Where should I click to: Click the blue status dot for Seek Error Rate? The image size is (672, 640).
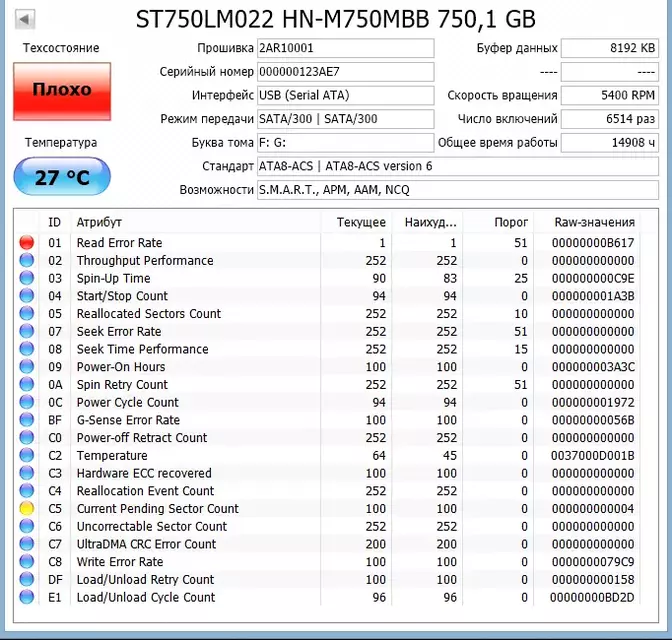[x=27, y=331]
